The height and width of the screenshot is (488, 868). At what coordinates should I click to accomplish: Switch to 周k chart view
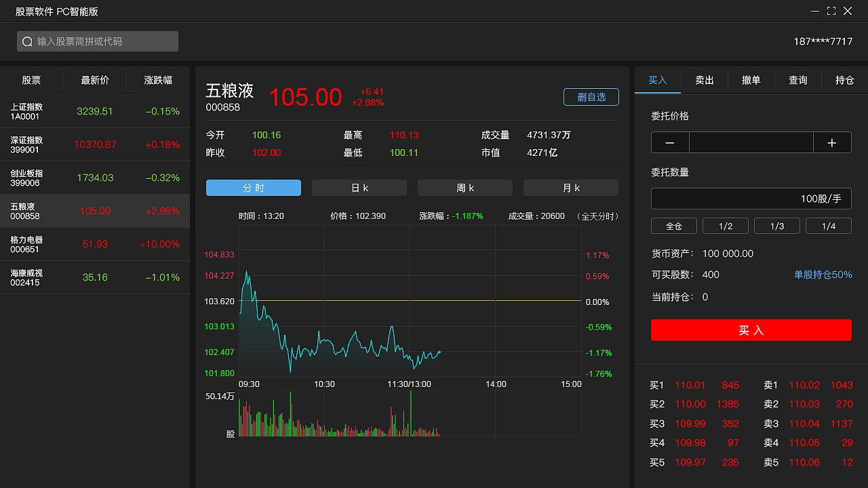coord(465,188)
